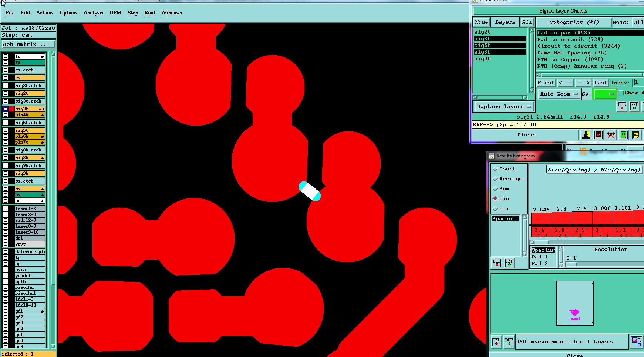Toggle visibility checkbox for layer sig8b
Screen dimensions: 644x357
[x=6, y=158]
